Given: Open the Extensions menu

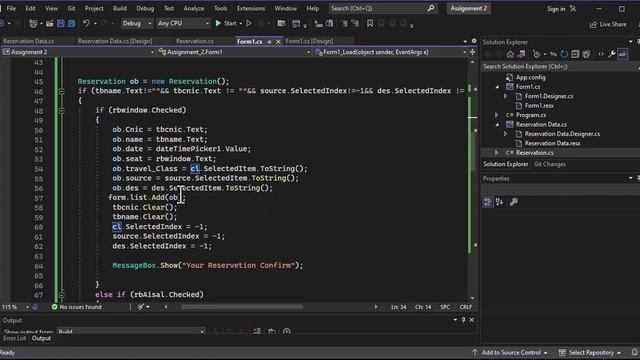Looking at the screenshot, I should pyautogui.click(x=251, y=8).
